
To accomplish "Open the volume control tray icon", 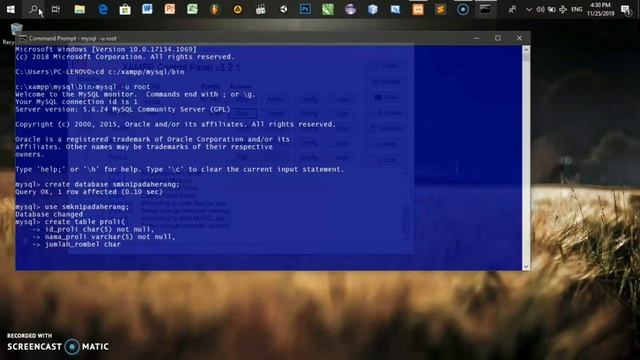I will pos(540,9).
